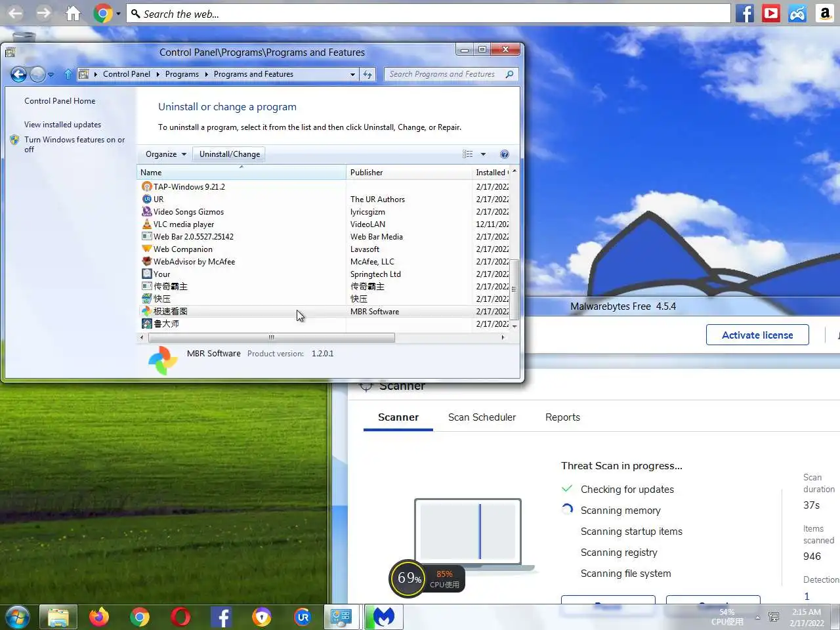Open dropdown next to Chrome logo in top bar
Image resolution: width=840 pixels, height=630 pixels.
(x=118, y=13)
